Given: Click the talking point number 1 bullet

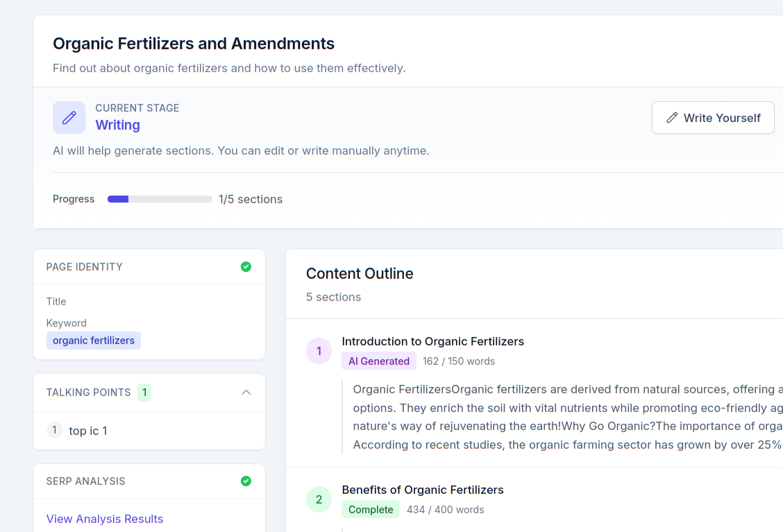Looking at the screenshot, I should point(54,431).
